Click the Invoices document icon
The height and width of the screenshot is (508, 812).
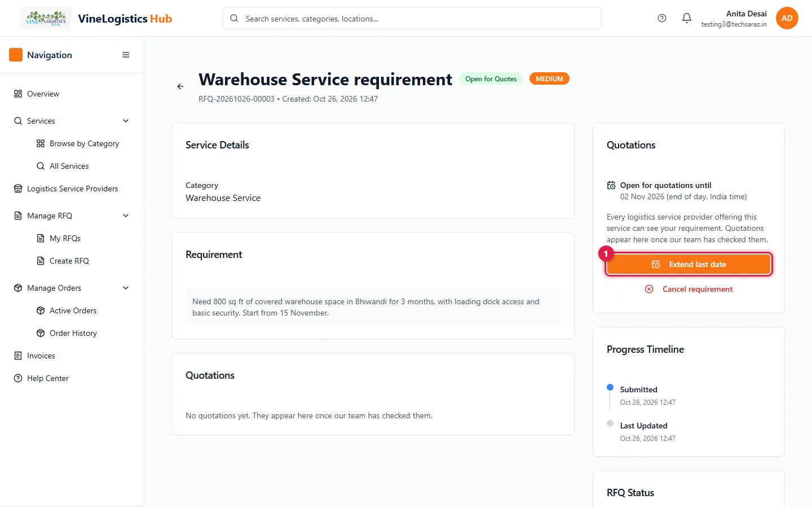(18, 356)
